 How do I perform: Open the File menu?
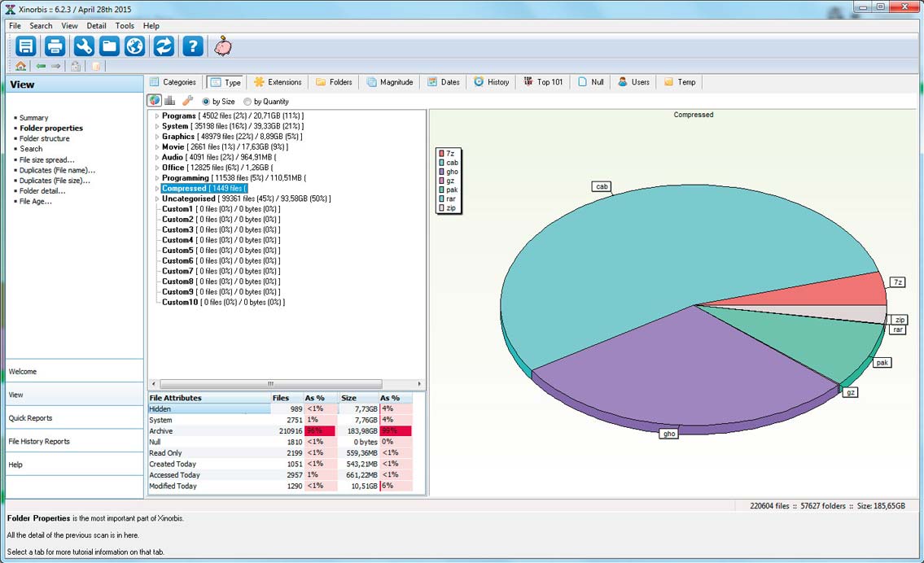pos(15,26)
